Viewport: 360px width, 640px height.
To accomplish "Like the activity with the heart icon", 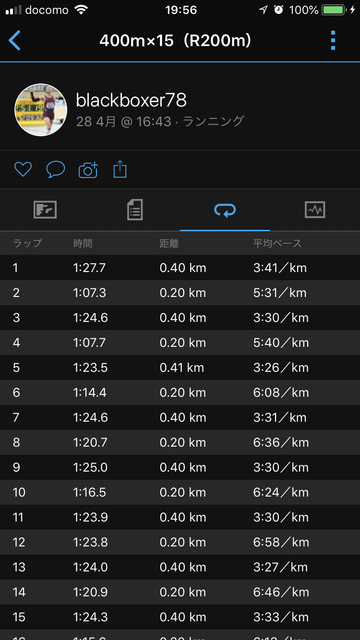I will click(23, 169).
